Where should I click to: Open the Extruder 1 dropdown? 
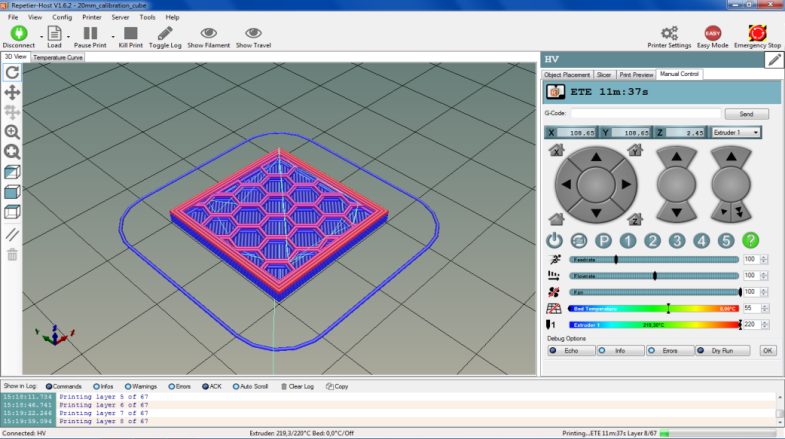(735, 132)
